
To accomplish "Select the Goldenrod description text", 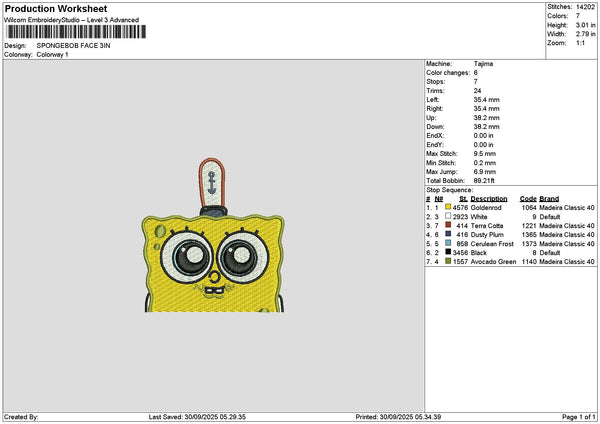I will pyautogui.click(x=486, y=208).
